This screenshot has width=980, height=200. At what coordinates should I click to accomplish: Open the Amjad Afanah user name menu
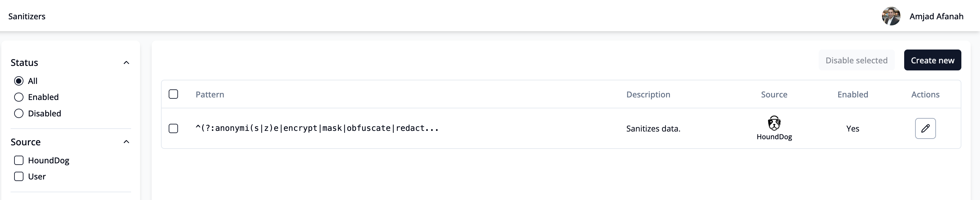click(x=936, y=16)
